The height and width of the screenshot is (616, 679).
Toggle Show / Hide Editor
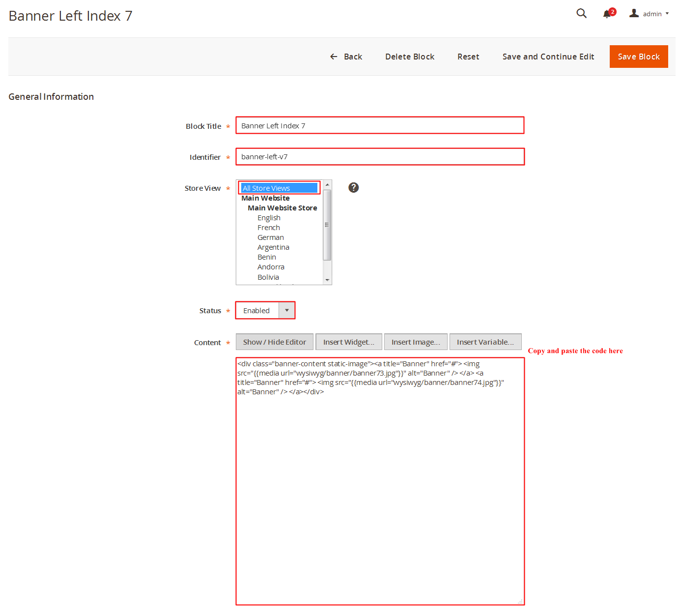tap(274, 342)
